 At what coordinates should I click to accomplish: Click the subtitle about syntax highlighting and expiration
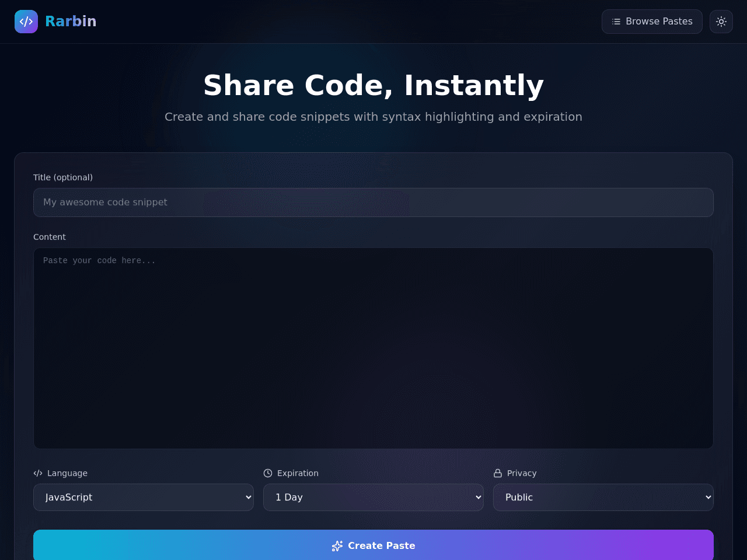point(373,117)
